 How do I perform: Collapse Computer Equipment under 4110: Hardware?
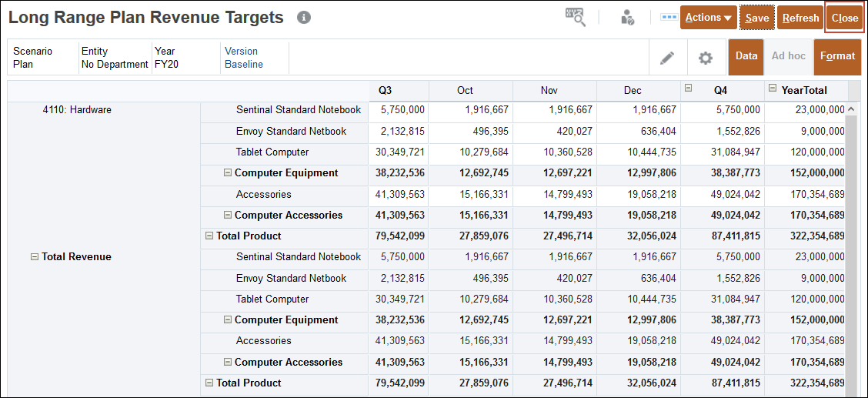click(x=228, y=172)
